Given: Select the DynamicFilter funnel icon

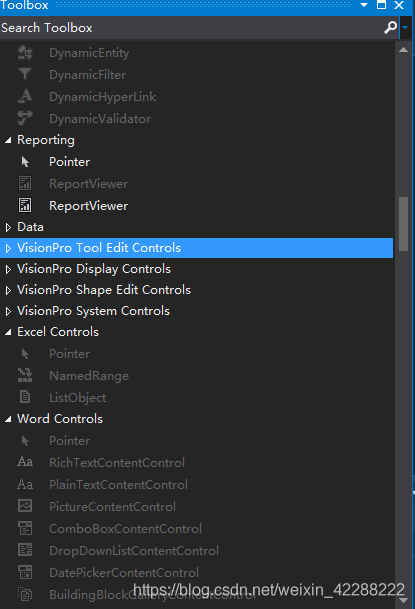Looking at the screenshot, I should 25,74.
